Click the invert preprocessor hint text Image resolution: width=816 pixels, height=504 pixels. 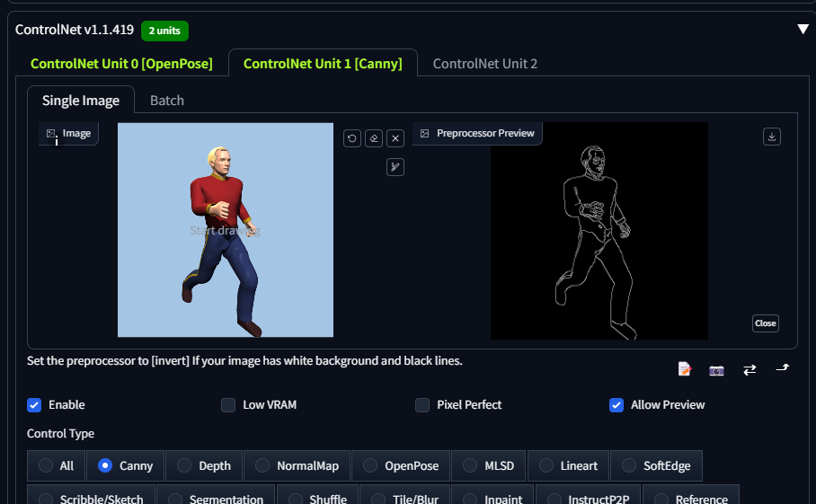(x=244, y=360)
